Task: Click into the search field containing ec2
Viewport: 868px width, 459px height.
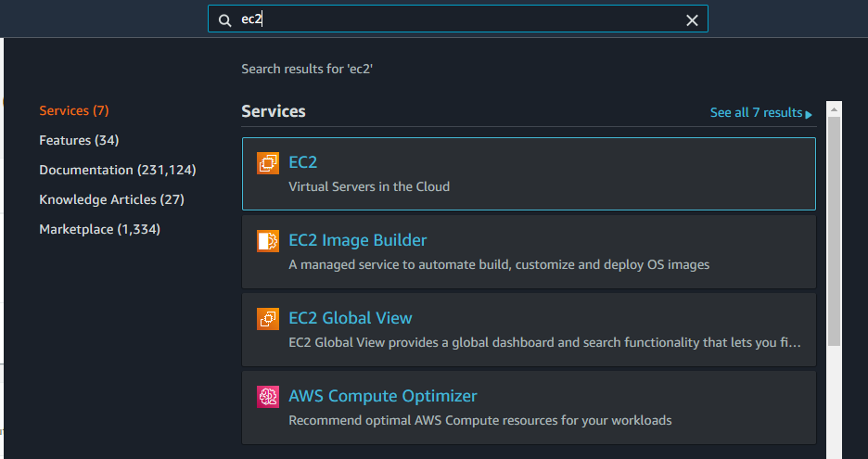Action: [458, 19]
